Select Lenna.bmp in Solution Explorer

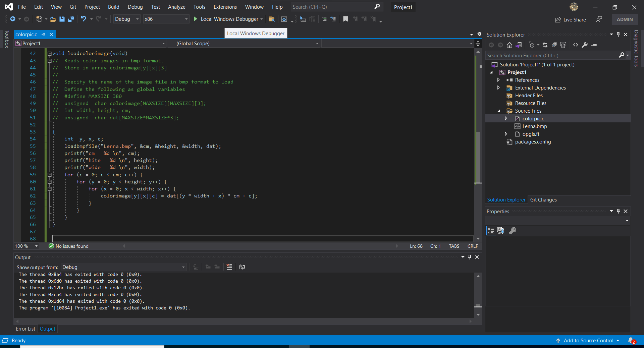click(x=534, y=126)
